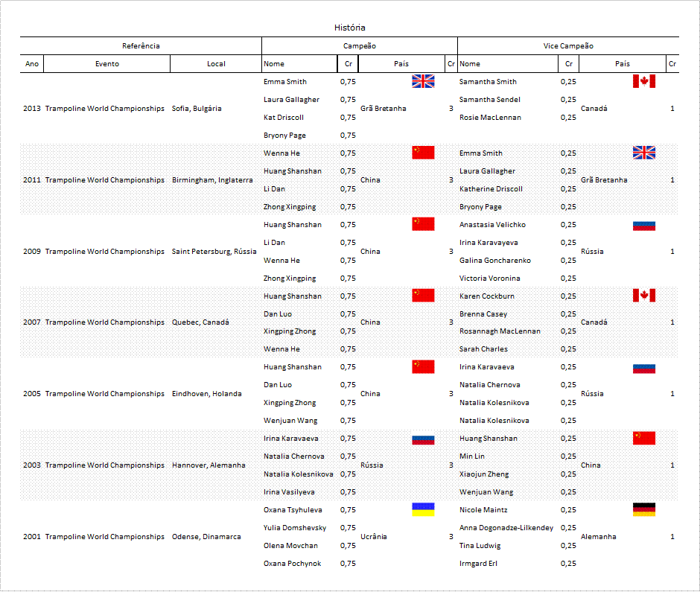The width and height of the screenshot is (700, 592).
Task: Click Nicole Maintz name cell
Action: (483, 510)
